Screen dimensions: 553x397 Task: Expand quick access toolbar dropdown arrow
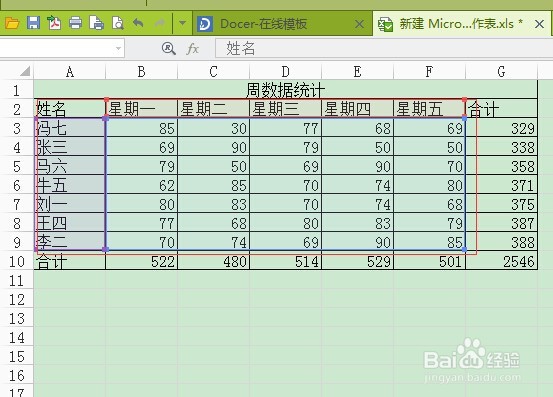(x=182, y=23)
